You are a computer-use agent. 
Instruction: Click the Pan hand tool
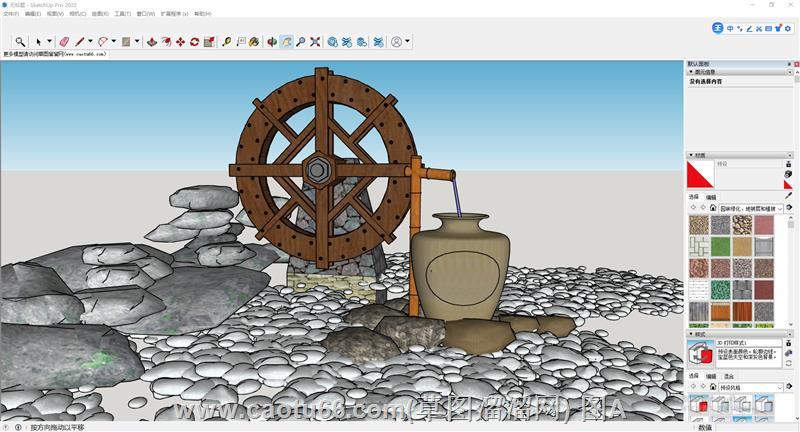pyautogui.click(x=287, y=42)
